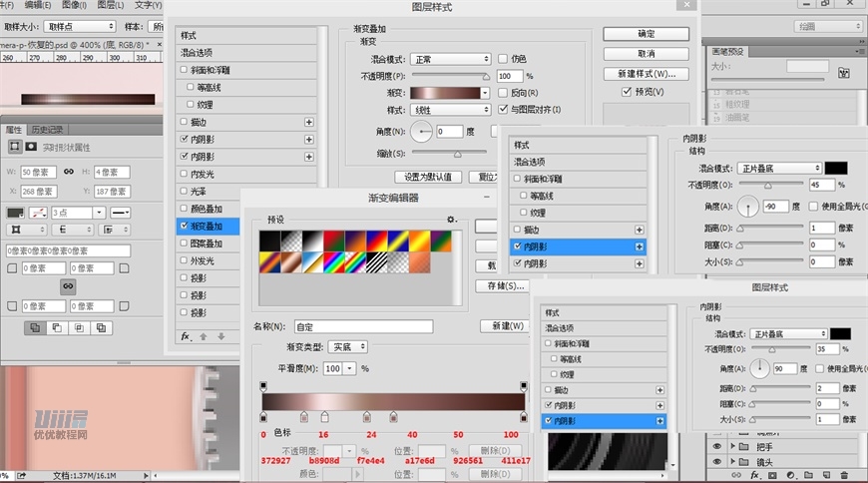
Task: Toggle the width-height link icon in Properties
Action: 69,172
